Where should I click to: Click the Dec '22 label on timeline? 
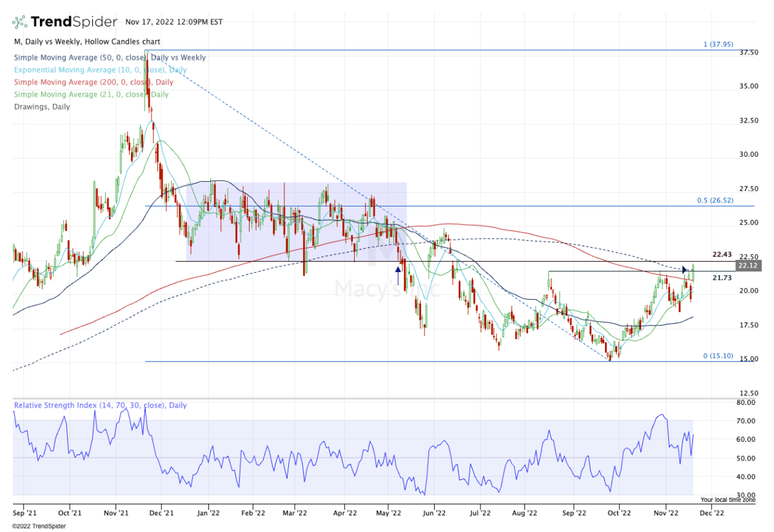(x=711, y=513)
